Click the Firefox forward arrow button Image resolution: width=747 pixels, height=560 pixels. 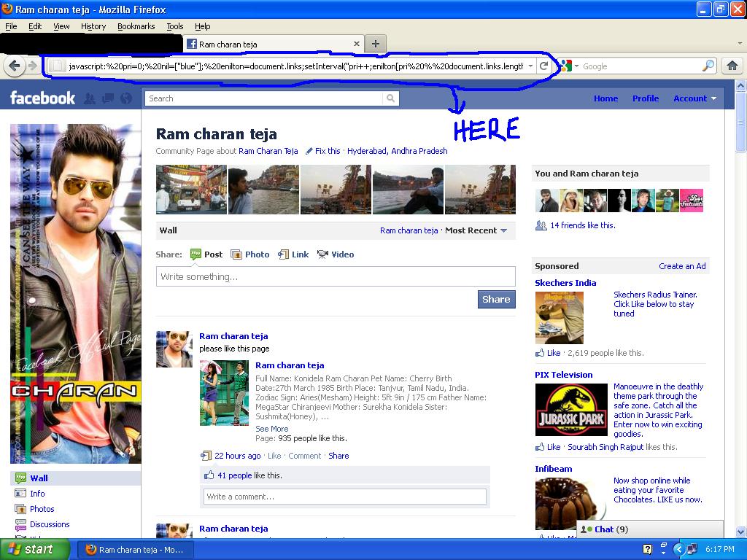coord(32,66)
